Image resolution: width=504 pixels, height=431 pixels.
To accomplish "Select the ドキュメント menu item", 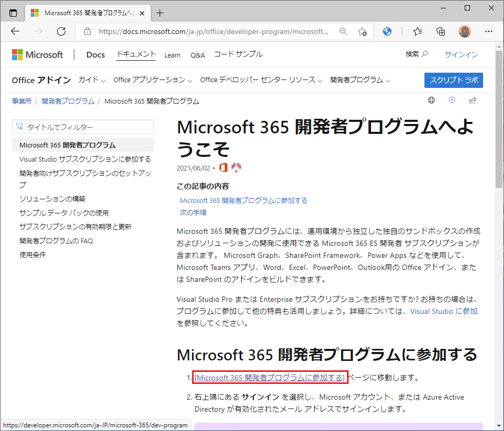I will [x=136, y=54].
